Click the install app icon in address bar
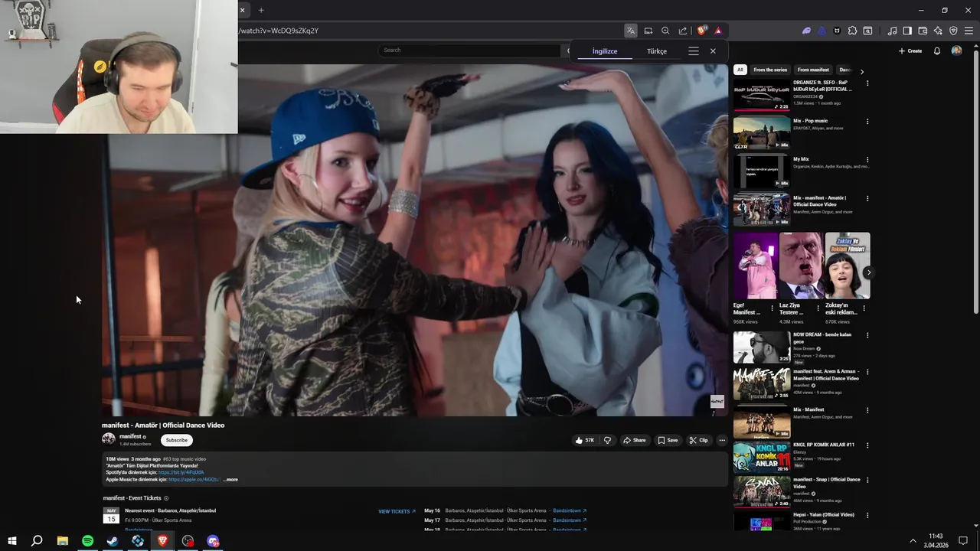The height and width of the screenshot is (551, 980). point(648,31)
